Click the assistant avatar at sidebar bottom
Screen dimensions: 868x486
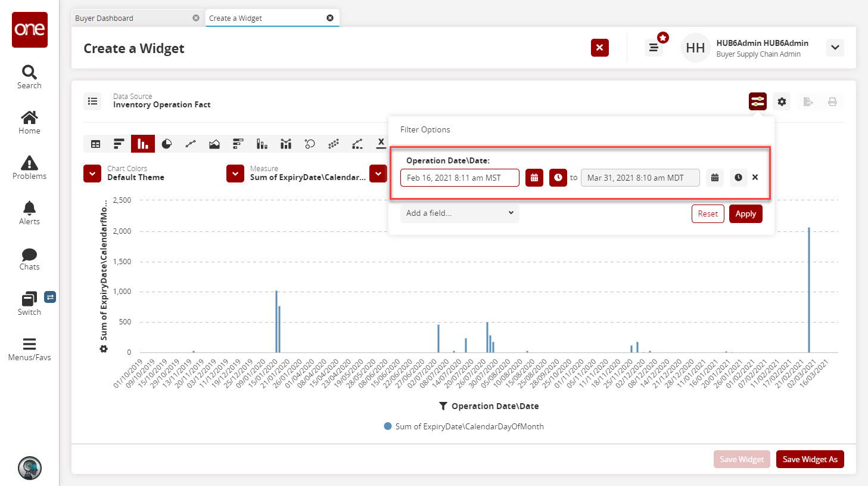(30, 468)
